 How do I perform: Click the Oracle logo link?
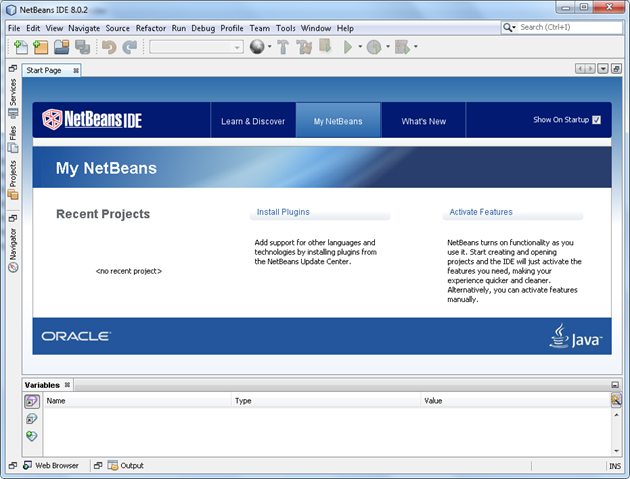(76, 336)
